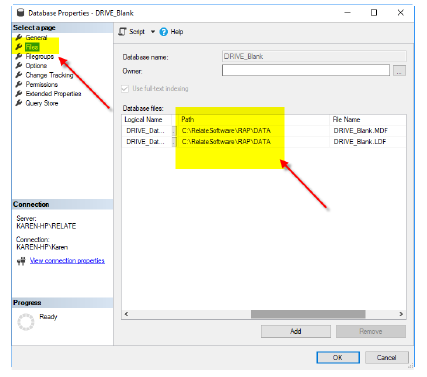
Task: Click into the Owner text field
Action: click(x=306, y=70)
